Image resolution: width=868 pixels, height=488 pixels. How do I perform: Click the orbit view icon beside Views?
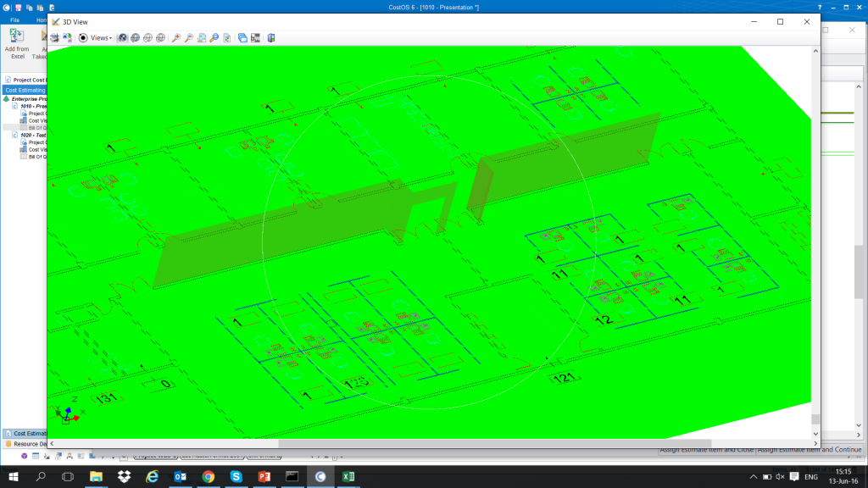tap(83, 37)
